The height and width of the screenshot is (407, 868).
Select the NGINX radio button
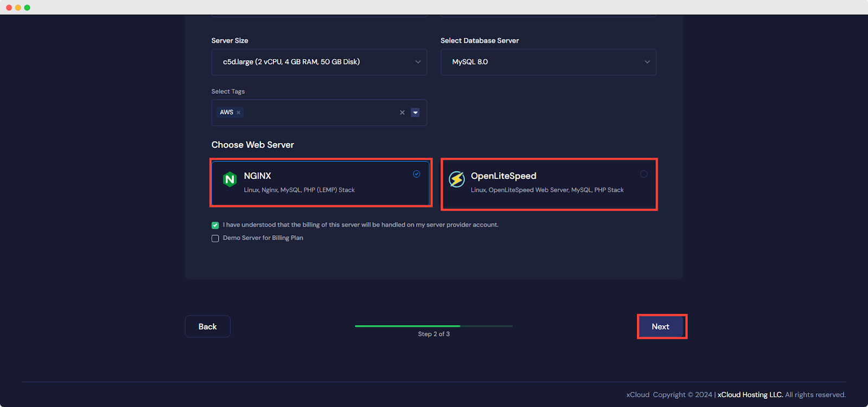coord(416,174)
